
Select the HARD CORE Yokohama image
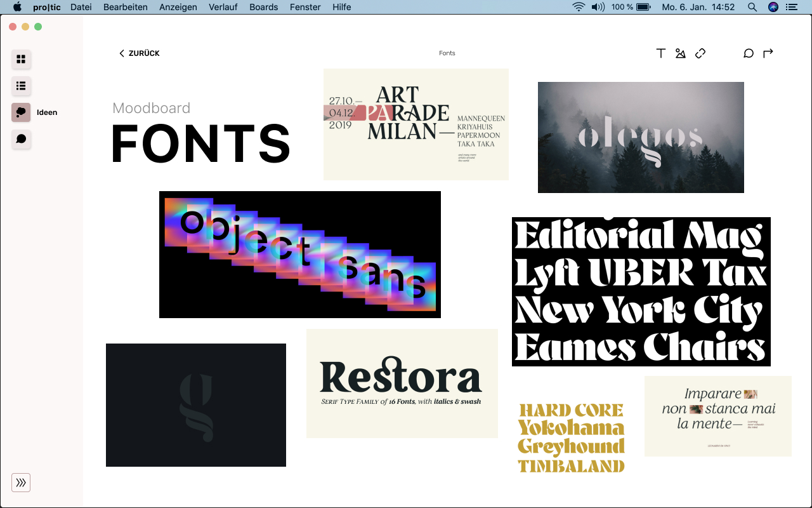coord(572,438)
